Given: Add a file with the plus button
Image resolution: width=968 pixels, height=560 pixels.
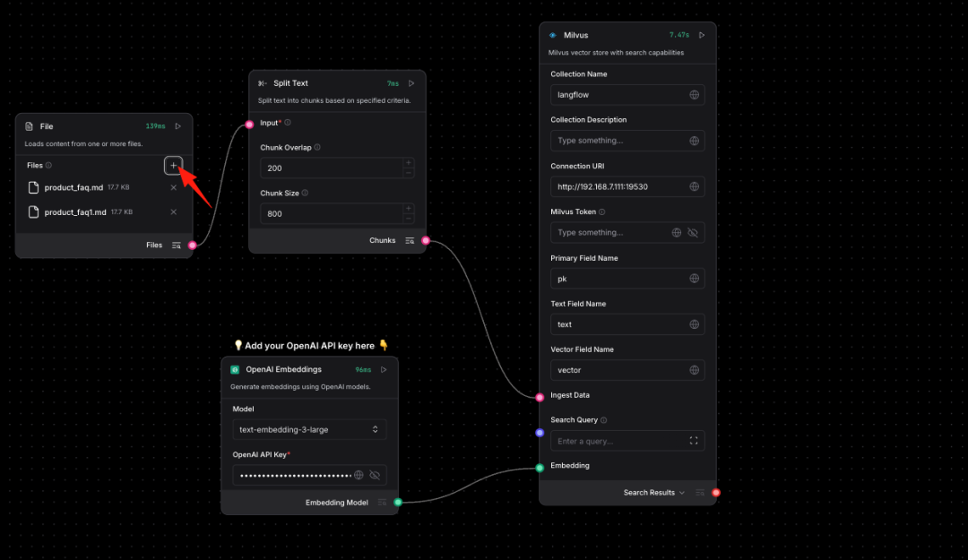Looking at the screenshot, I should pos(174,166).
